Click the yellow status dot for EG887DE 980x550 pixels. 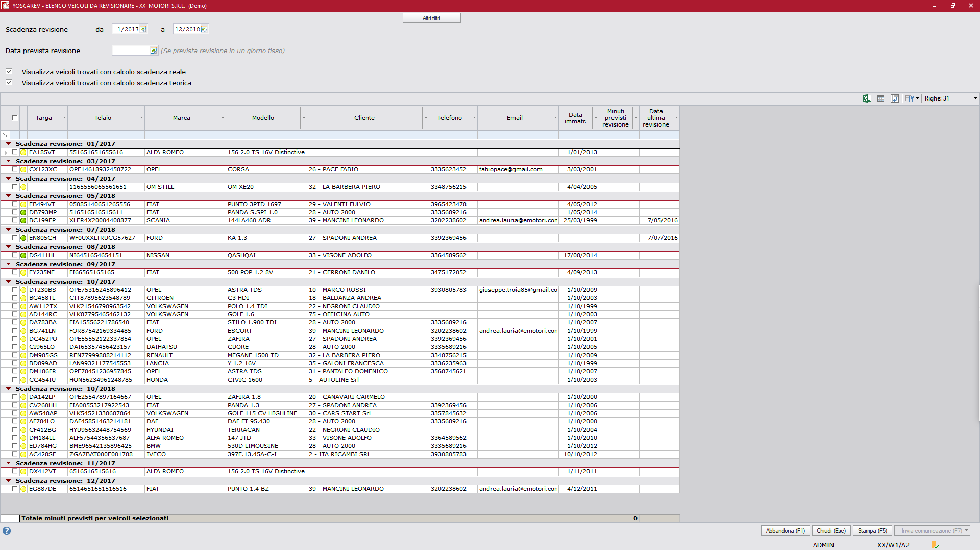[23, 489]
